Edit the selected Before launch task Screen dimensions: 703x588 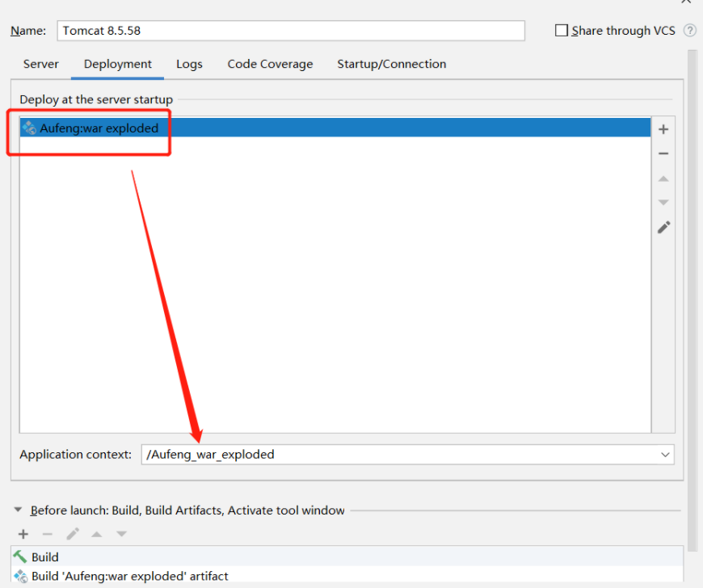point(73,534)
